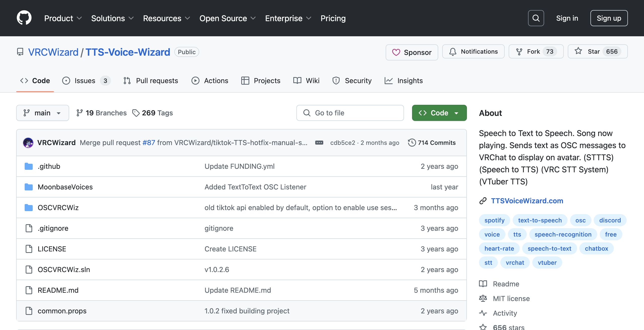Expand the green Code dropdown button
The width and height of the screenshot is (644, 330).
point(439,113)
